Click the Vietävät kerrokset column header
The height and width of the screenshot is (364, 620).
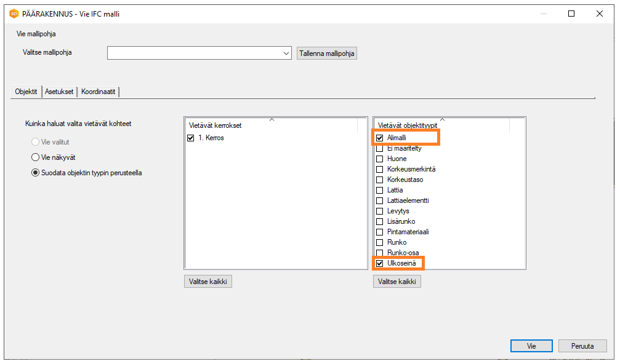point(271,125)
